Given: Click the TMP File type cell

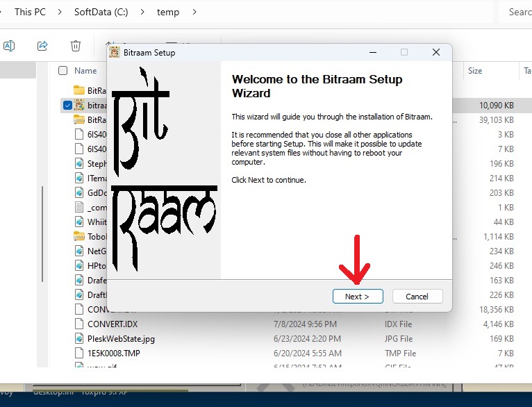Looking at the screenshot, I should [x=400, y=354].
